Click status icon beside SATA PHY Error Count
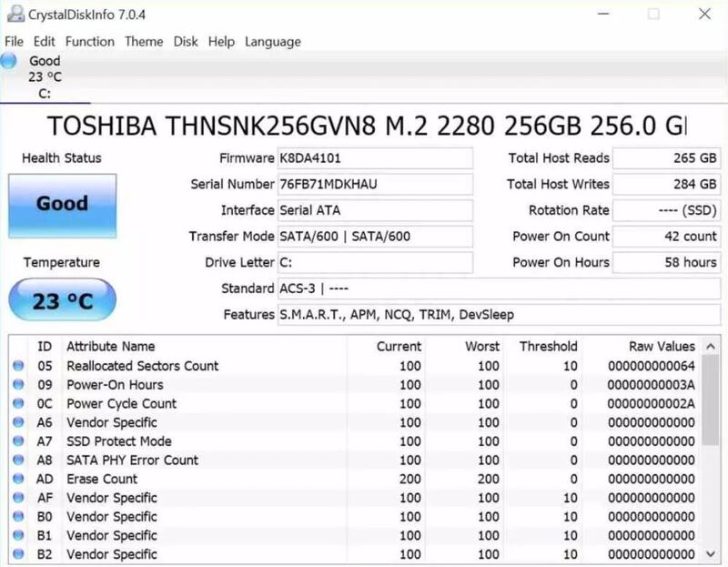 18,461
